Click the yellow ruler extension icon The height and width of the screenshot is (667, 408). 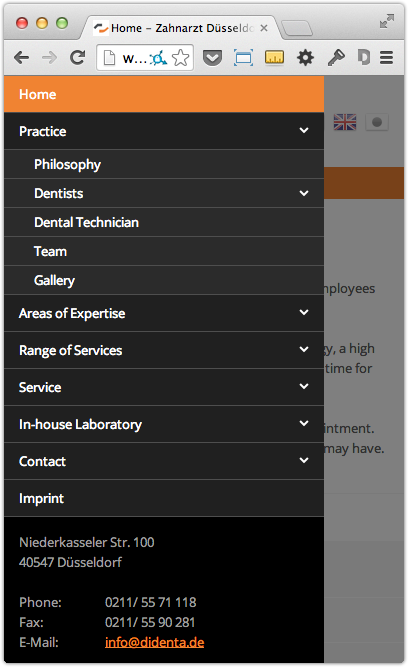274,57
